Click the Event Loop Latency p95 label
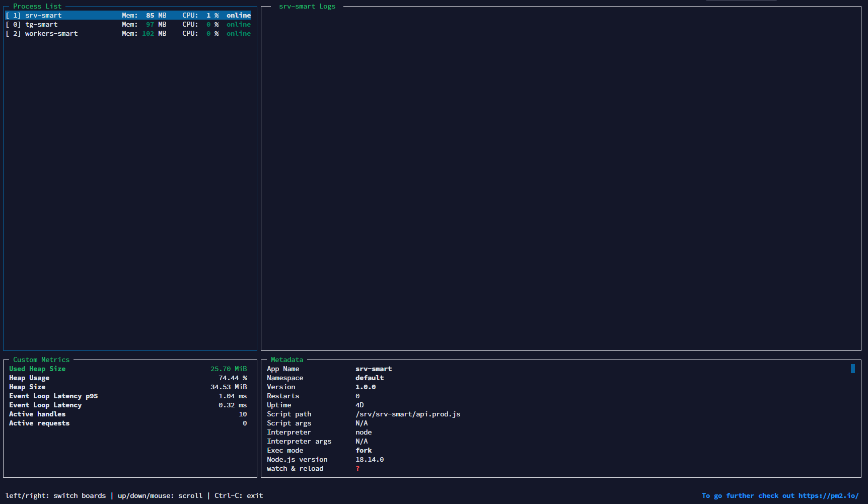The image size is (868, 504). pyautogui.click(x=53, y=396)
